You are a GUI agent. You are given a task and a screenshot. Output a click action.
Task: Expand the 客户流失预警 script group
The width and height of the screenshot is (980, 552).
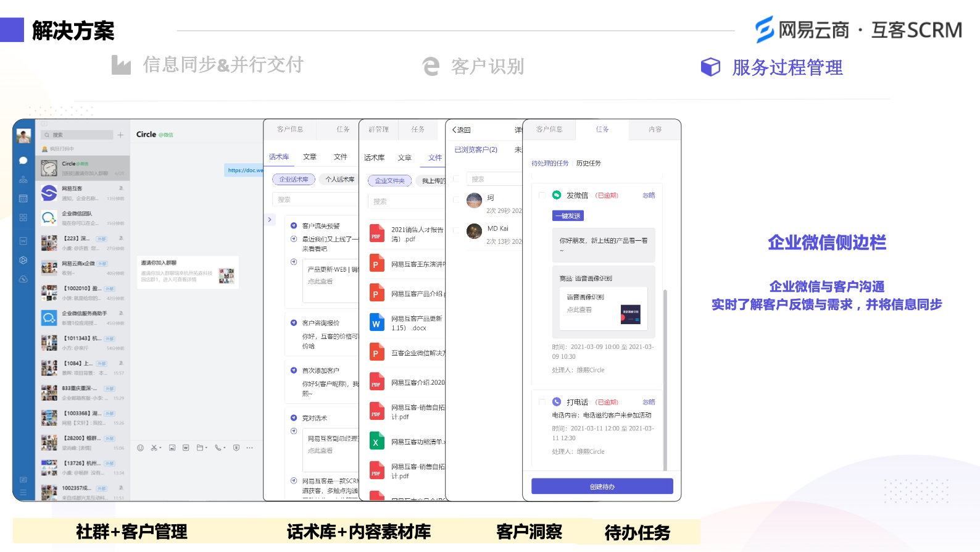pos(294,226)
